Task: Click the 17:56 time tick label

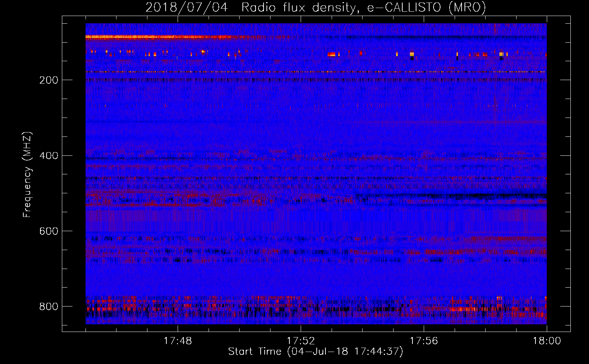Action: coord(424,341)
